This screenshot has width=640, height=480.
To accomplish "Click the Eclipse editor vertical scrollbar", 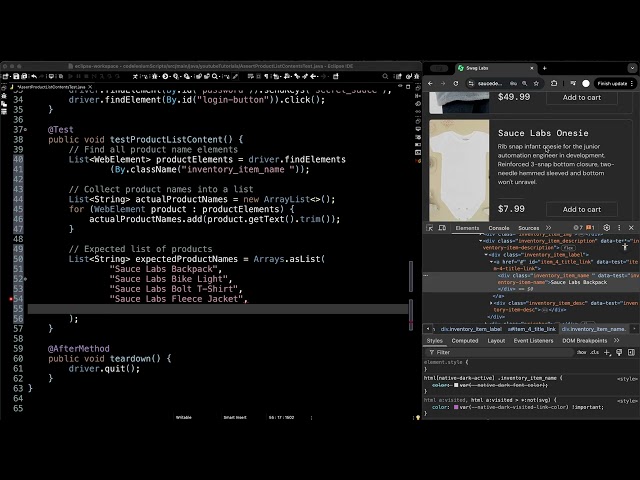I will click(x=411, y=276).
